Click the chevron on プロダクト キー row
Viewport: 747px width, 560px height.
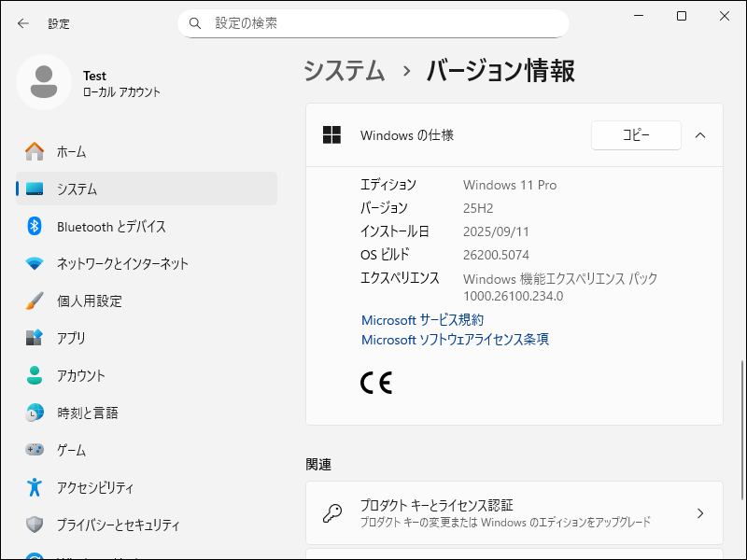click(699, 513)
